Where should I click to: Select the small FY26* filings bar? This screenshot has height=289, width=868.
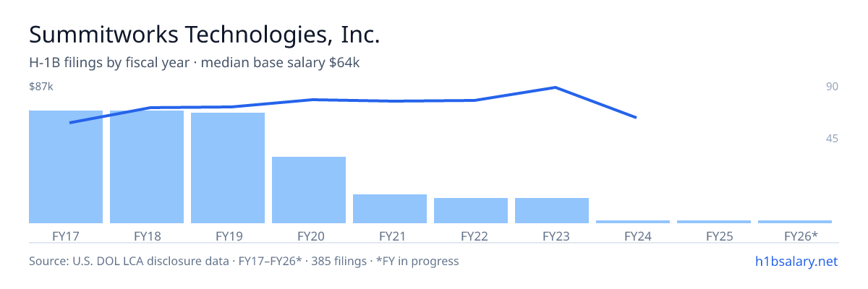click(795, 222)
